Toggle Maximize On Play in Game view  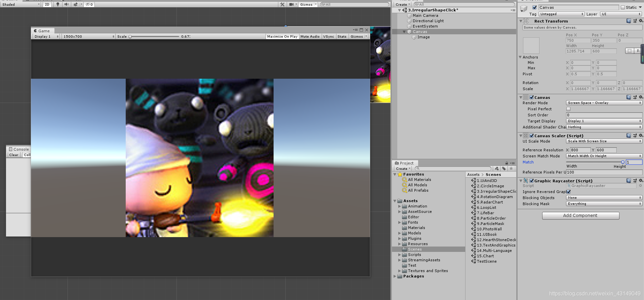click(282, 36)
